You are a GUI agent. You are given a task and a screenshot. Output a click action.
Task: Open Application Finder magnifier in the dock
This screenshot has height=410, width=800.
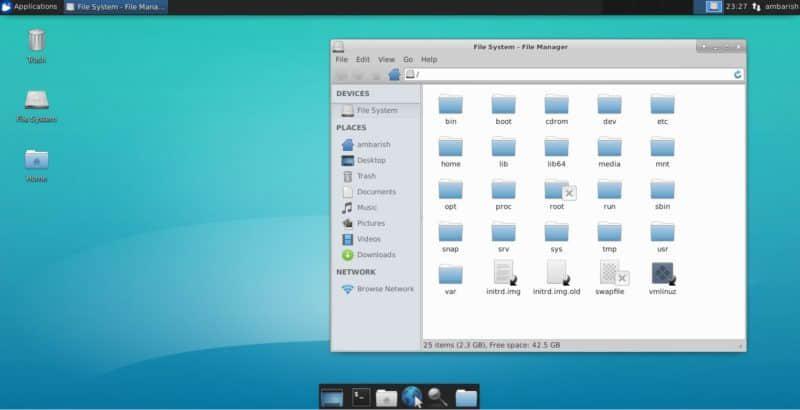pos(438,397)
